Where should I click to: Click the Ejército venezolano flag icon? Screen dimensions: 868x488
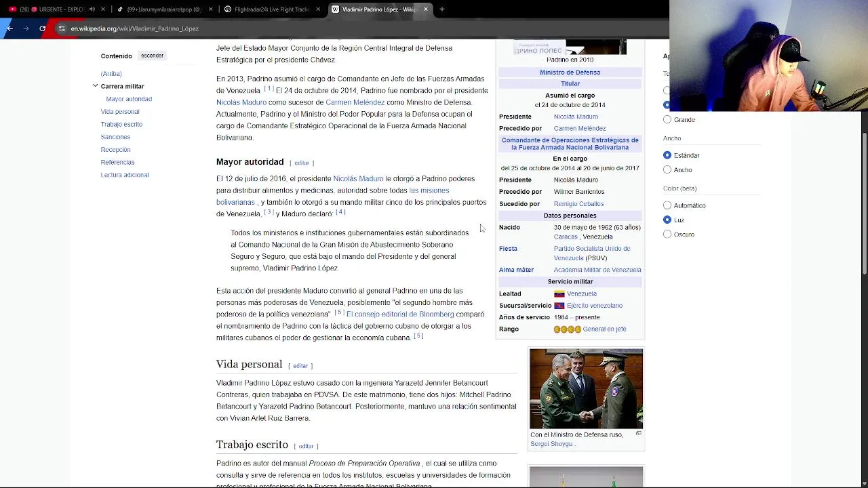(559, 306)
